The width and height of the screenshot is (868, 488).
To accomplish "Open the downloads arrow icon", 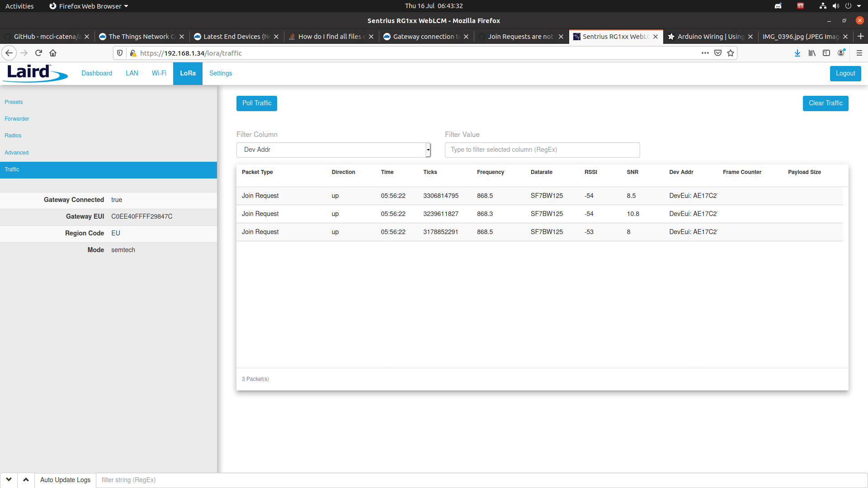I will (797, 53).
